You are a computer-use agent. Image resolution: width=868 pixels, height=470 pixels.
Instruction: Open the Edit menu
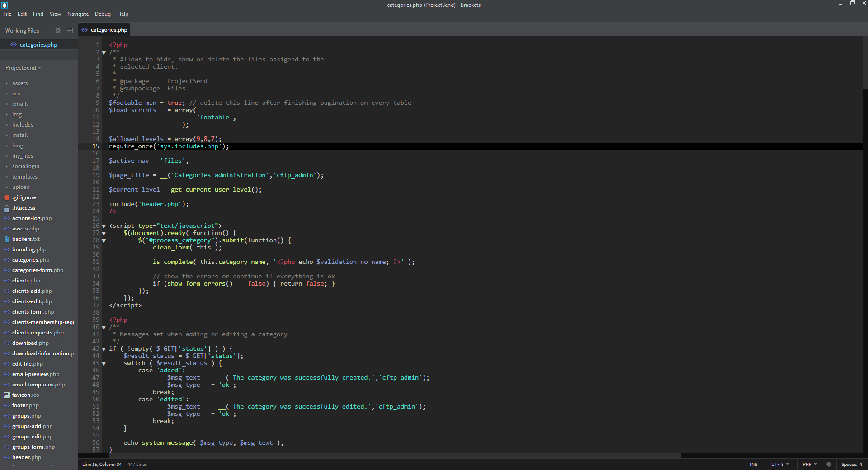[22, 14]
